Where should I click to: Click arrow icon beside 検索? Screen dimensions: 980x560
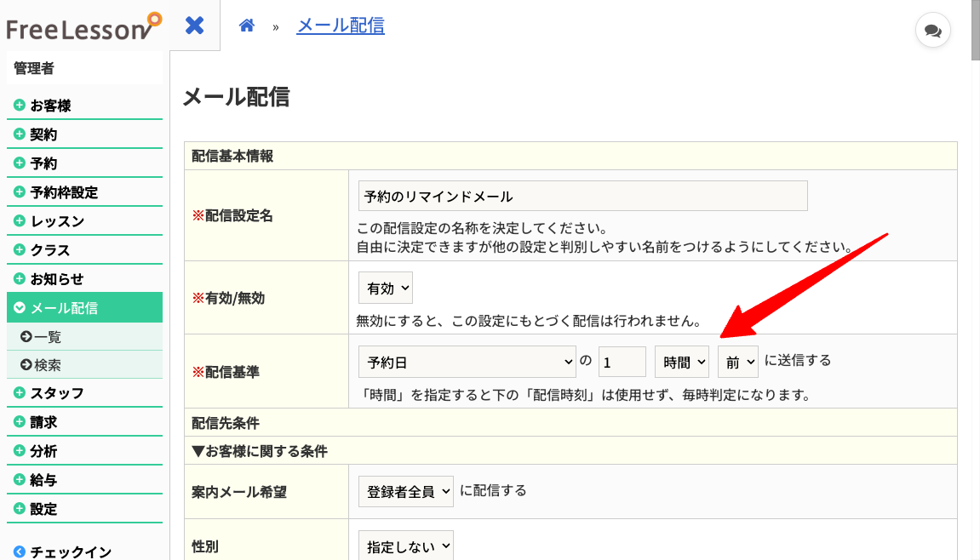coord(26,364)
